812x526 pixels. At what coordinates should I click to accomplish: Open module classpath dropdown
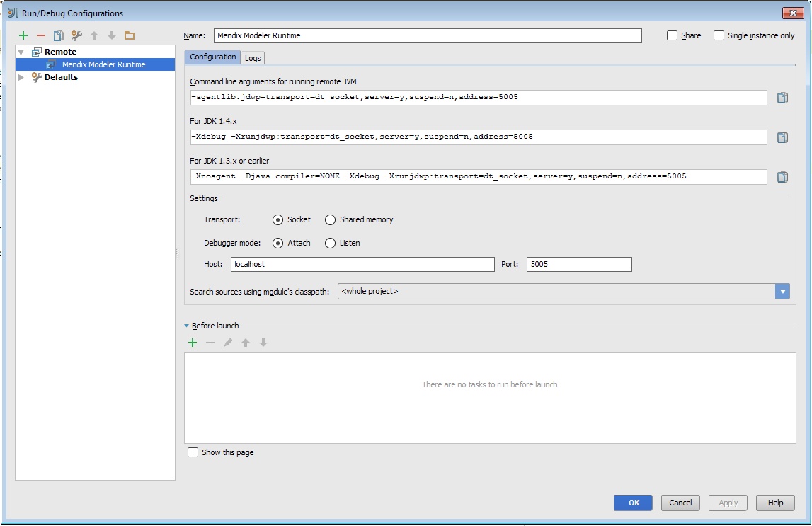pyautogui.click(x=782, y=292)
